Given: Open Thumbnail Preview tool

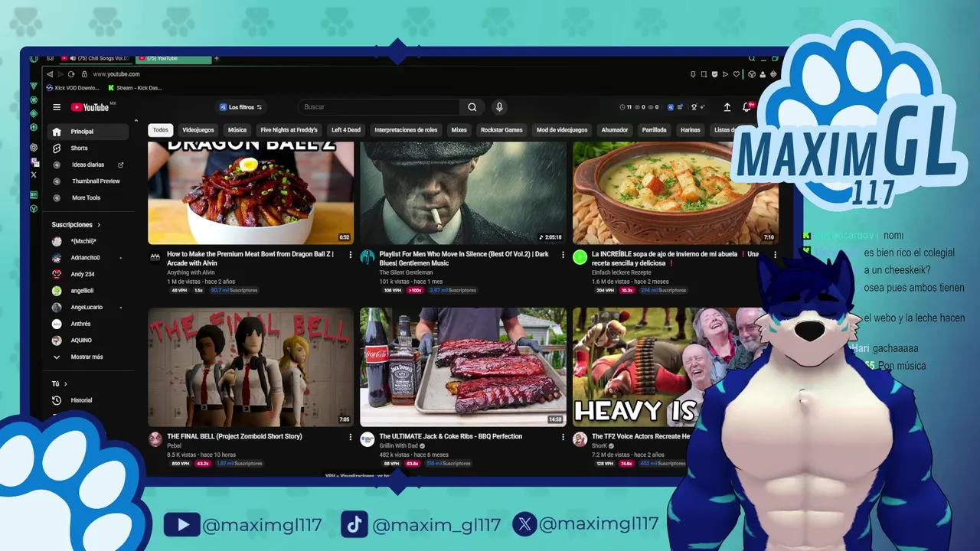Looking at the screenshot, I should coord(89,181).
